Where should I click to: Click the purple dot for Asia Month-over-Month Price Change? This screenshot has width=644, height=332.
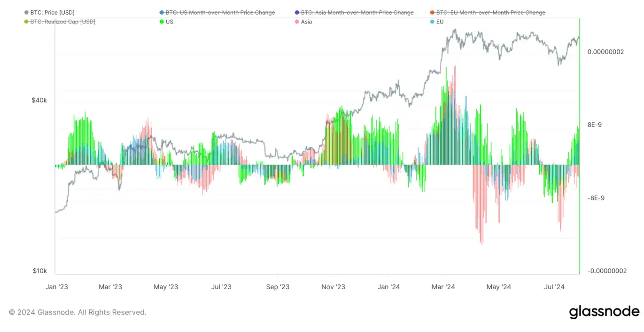pyautogui.click(x=297, y=13)
